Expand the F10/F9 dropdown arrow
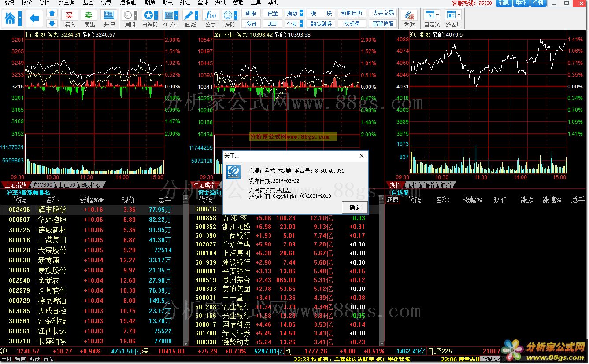This screenshot has width=589, height=364. 177,15
